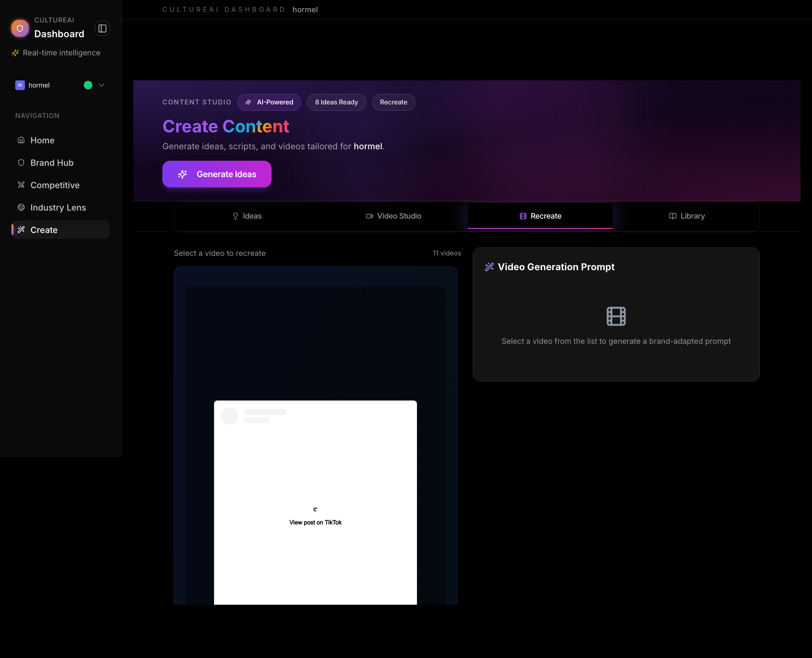The height and width of the screenshot is (658, 812).
Task: Open the Home navigation icon
Action: pos(22,140)
